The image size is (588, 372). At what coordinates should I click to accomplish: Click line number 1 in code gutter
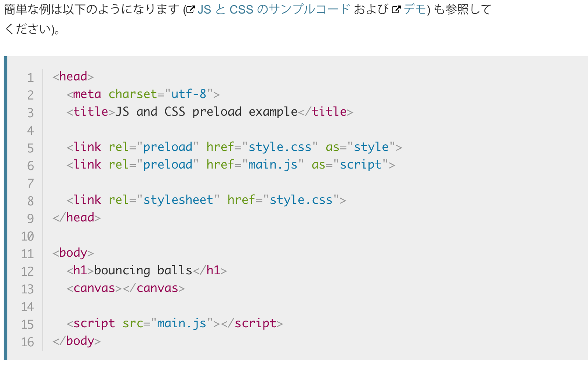pyautogui.click(x=30, y=77)
